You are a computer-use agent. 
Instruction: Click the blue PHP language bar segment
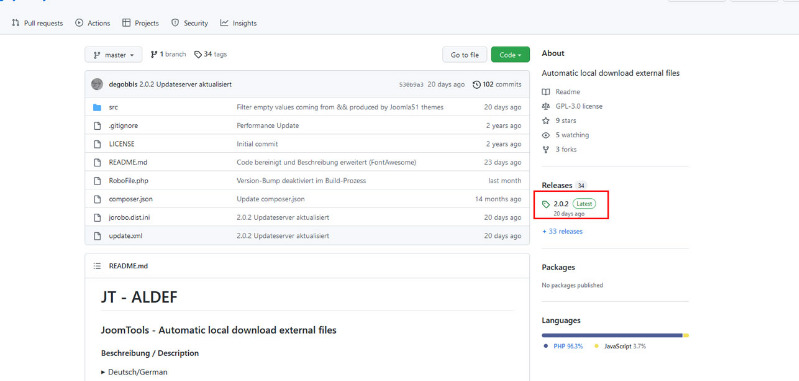(612, 335)
